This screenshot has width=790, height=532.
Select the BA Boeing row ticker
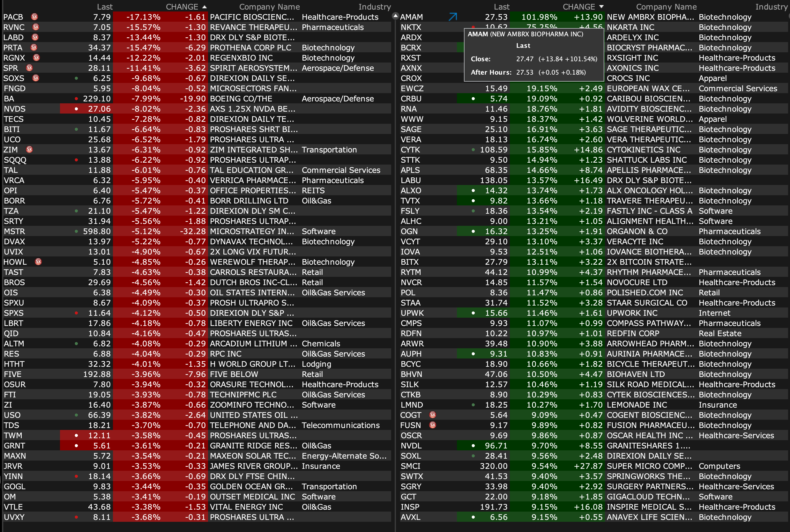pos(9,99)
